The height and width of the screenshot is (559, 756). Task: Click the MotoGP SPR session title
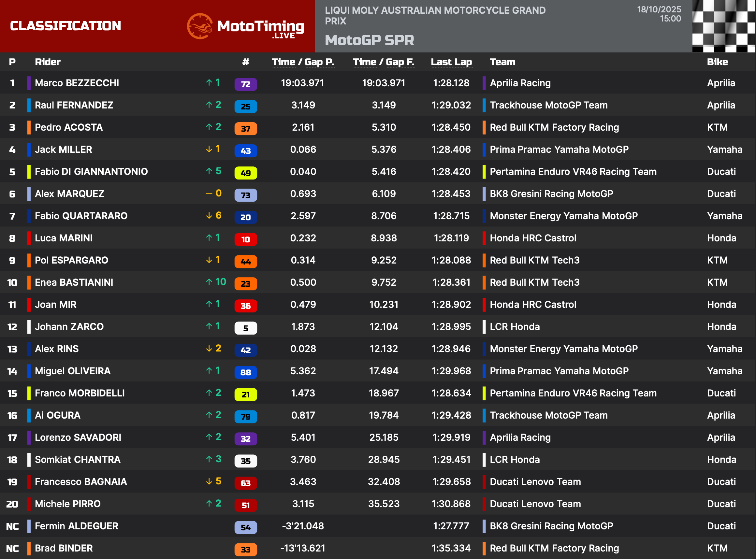(x=369, y=40)
